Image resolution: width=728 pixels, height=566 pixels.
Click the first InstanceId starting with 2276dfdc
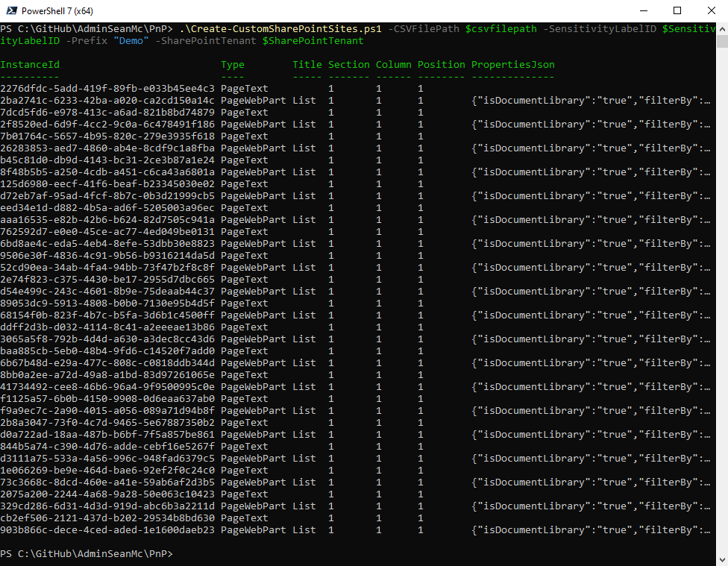tap(107, 89)
